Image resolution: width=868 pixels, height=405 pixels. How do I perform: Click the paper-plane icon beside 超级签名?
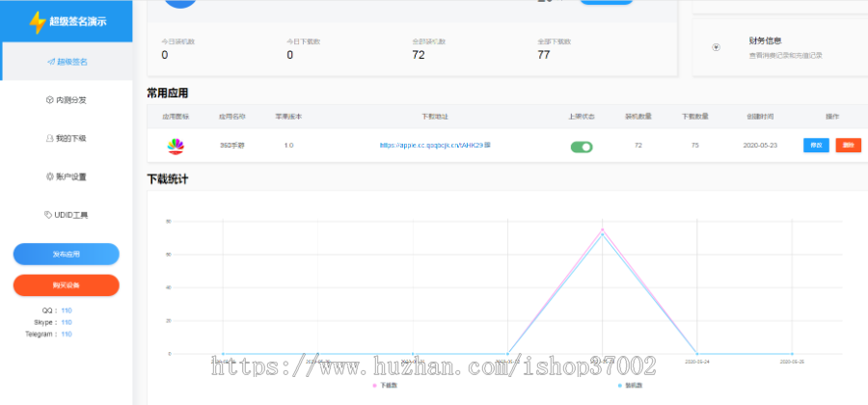[x=51, y=62]
